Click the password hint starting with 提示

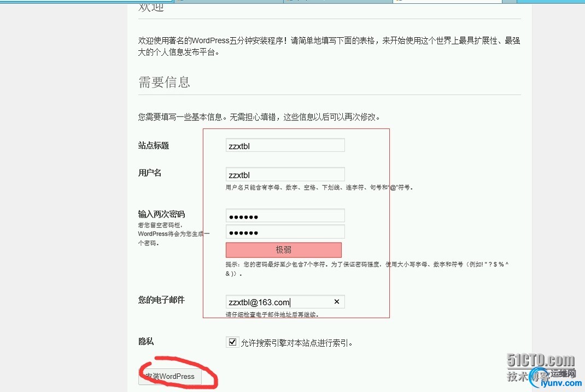(367, 268)
